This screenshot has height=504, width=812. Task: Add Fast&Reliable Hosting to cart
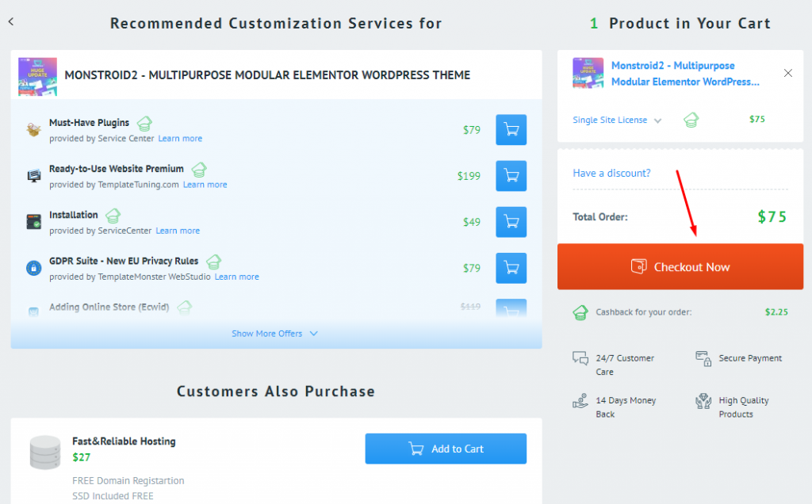[x=446, y=449]
